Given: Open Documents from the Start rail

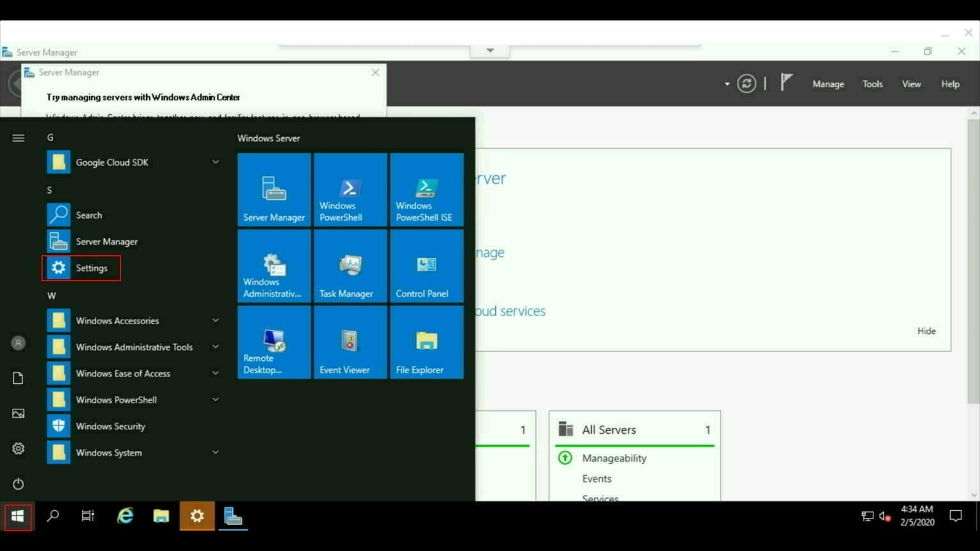Looking at the screenshot, I should tap(19, 378).
